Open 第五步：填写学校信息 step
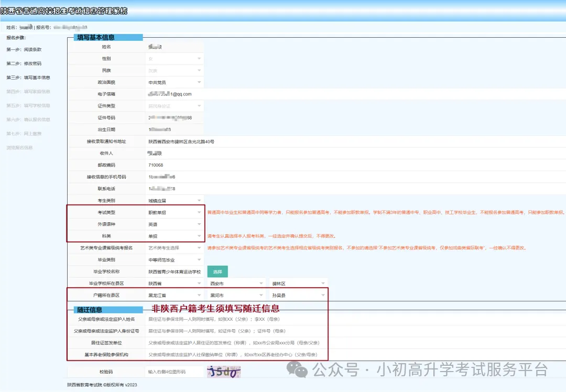The width and height of the screenshot is (566, 392). pos(28,106)
